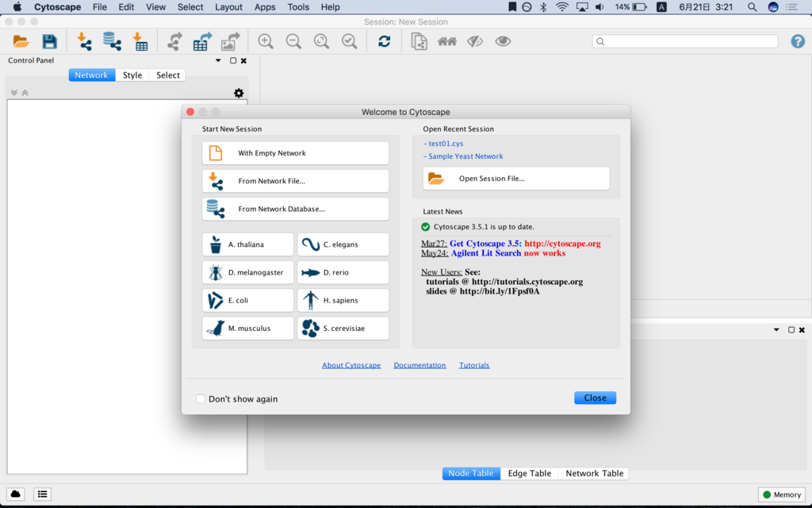Export network as image icon
Image resolution: width=812 pixels, height=508 pixels.
click(231, 41)
